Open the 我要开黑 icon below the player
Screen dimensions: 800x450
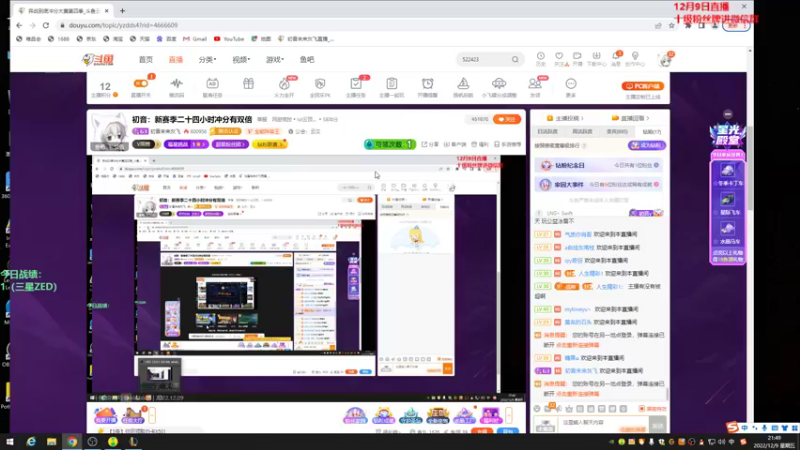[x=106, y=415]
